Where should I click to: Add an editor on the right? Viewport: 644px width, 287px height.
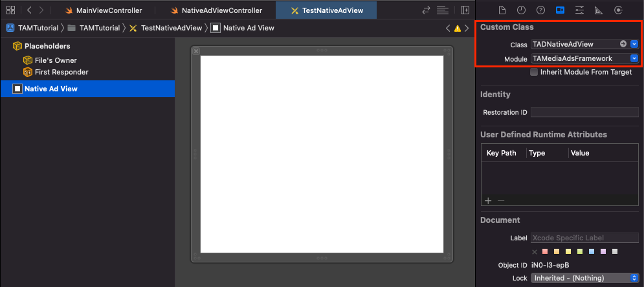click(465, 10)
